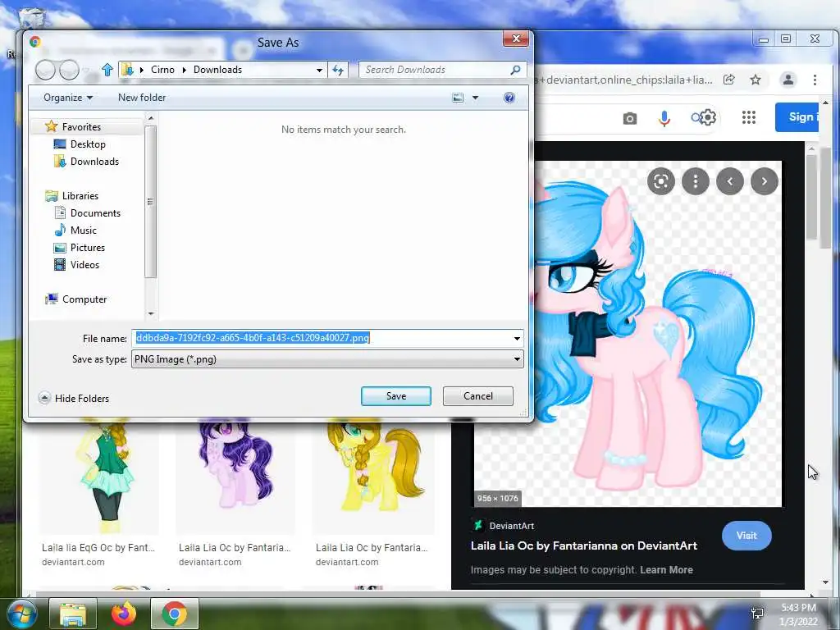
Task: Click the large pony preview image
Action: coord(658,332)
